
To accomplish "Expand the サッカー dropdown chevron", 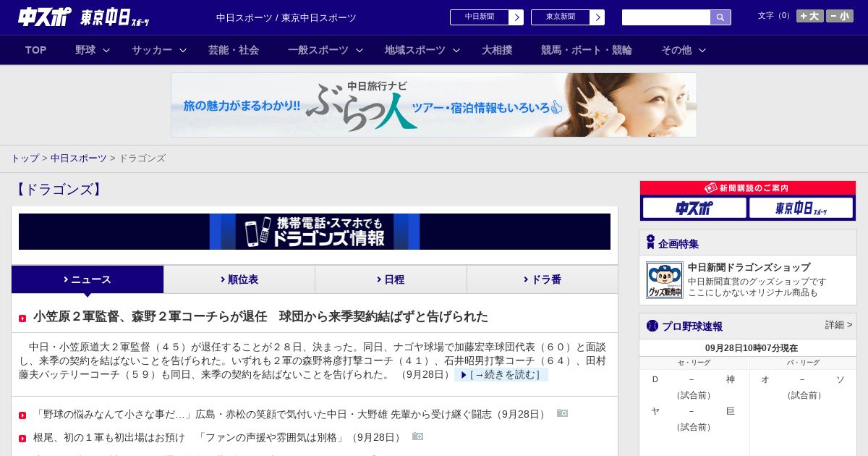I will [x=183, y=50].
